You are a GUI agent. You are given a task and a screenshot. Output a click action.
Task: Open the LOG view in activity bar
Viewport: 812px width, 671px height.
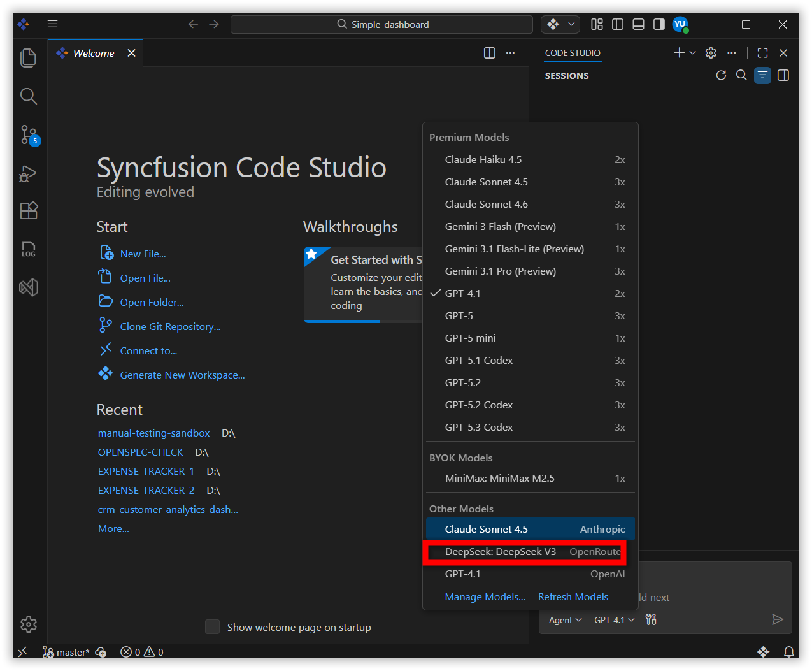click(29, 249)
